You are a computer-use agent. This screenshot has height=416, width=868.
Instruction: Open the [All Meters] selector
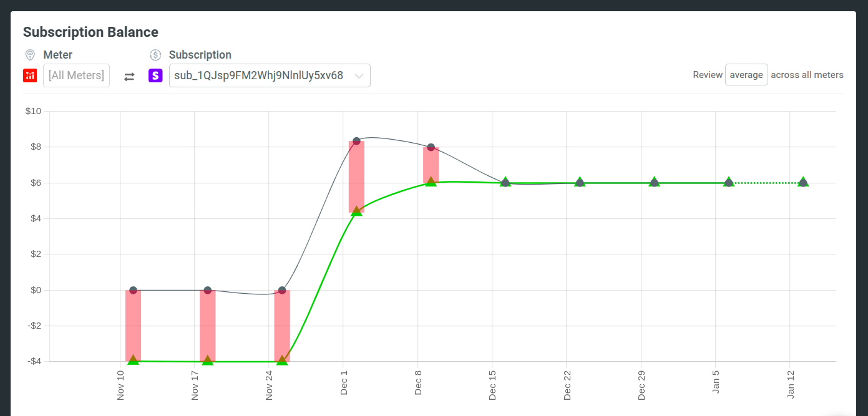click(76, 75)
